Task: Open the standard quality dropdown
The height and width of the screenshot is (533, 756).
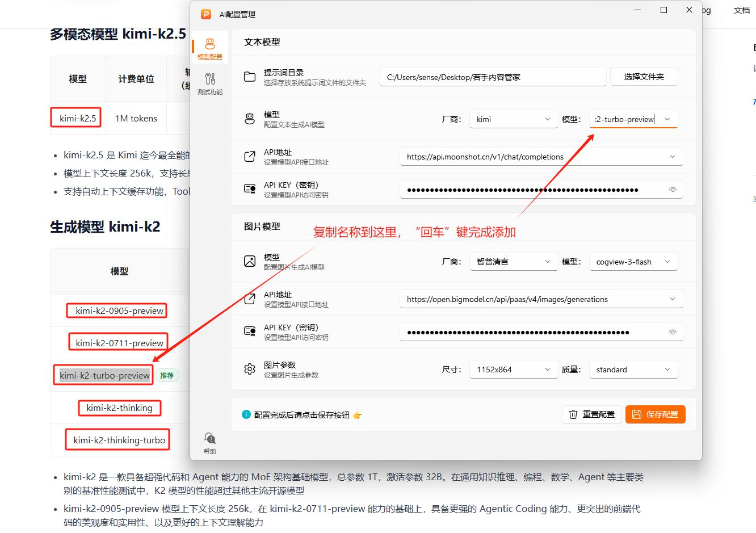Action: coord(633,370)
